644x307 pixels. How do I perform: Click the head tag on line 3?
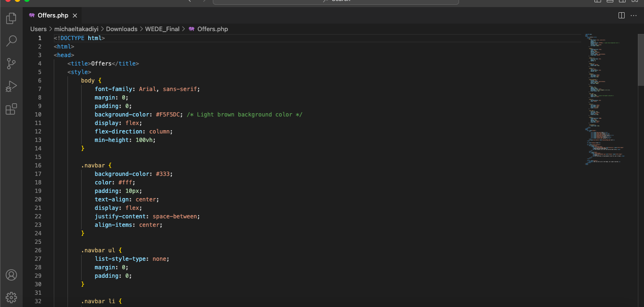pos(64,55)
